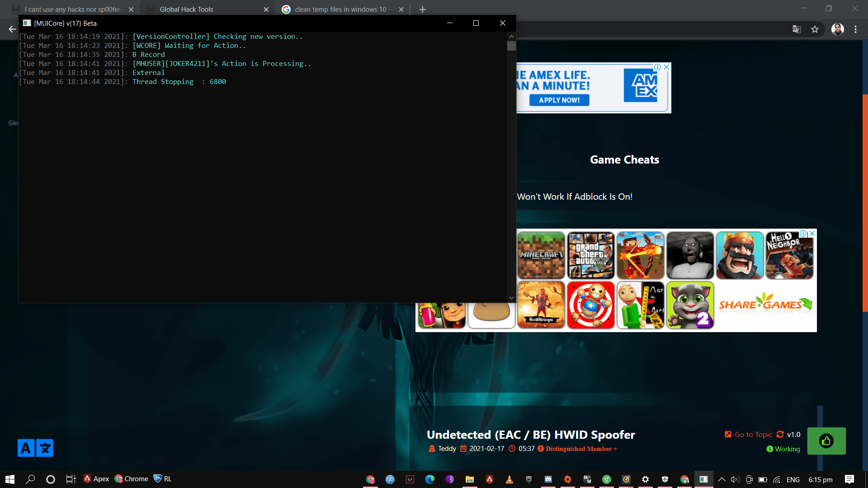Click the green thumbs-up button
This screenshot has height=488, width=868.
pos(826,441)
